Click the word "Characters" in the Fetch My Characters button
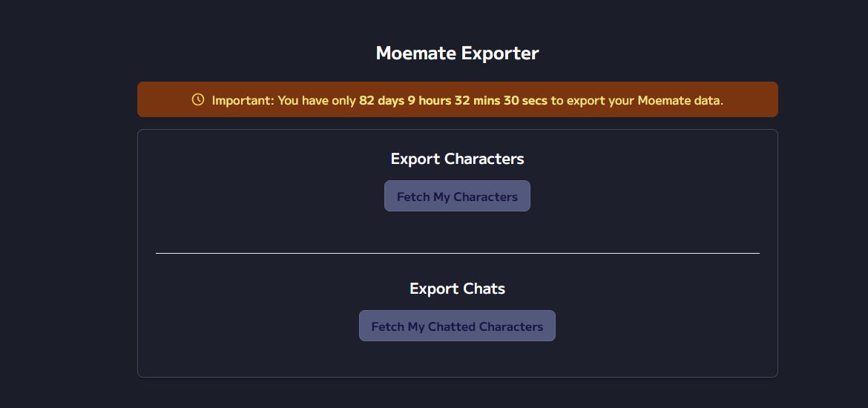Image resolution: width=868 pixels, height=408 pixels. coord(485,197)
